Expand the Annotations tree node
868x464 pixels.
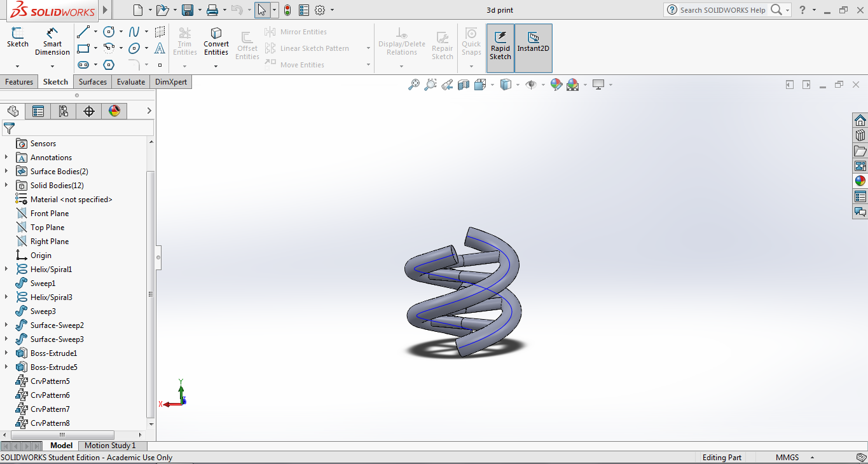[x=7, y=157]
